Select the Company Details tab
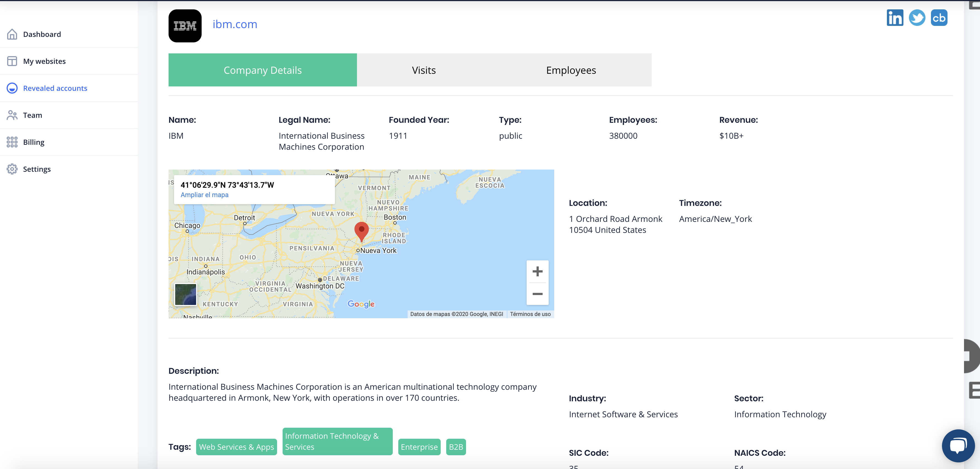Image resolution: width=980 pixels, height=469 pixels. pos(262,70)
